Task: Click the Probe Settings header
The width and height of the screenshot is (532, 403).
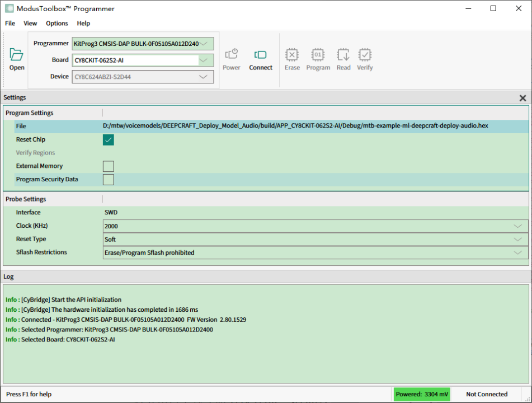Action: [x=26, y=199]
